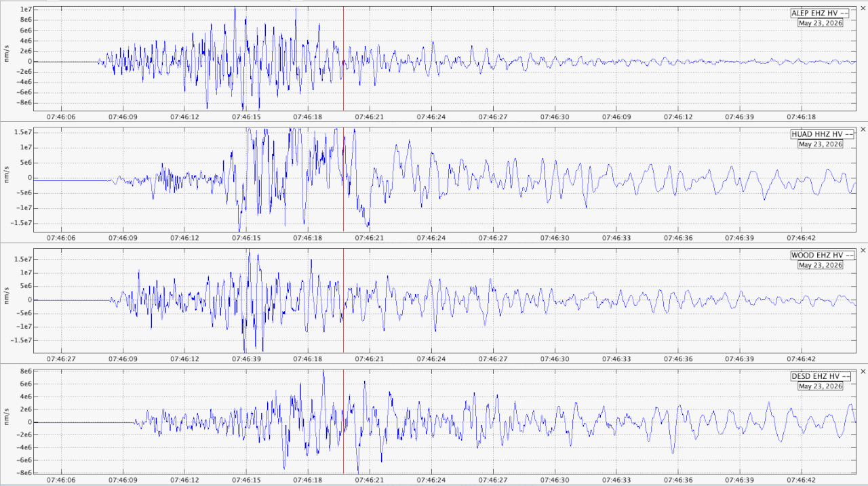The image size is (868, 486).
Task: Close the HUAD HHZ HV waveform panel
Action: pos(863,129)
